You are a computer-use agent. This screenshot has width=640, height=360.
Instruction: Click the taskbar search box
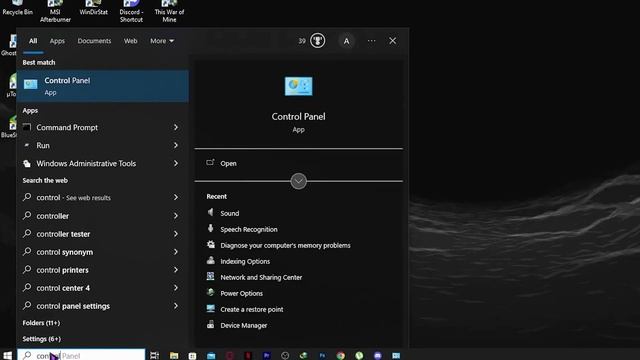coord(81,355)
